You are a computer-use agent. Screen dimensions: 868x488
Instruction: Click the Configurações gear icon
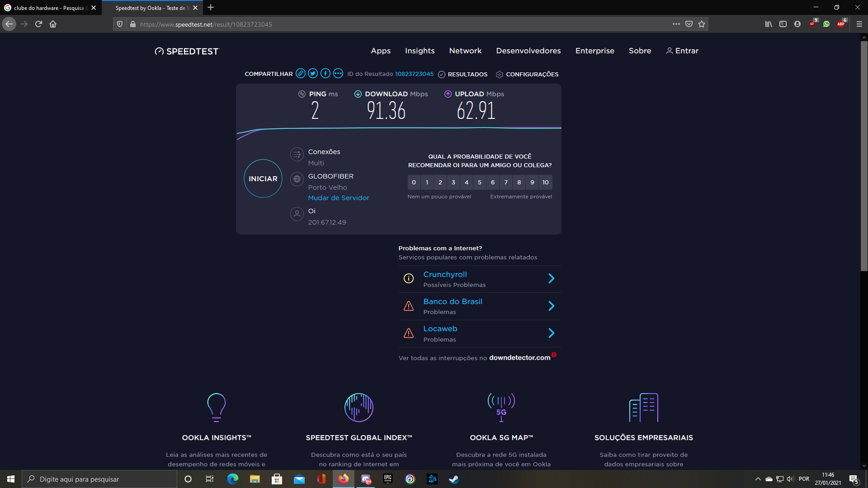tap(500, 74)
